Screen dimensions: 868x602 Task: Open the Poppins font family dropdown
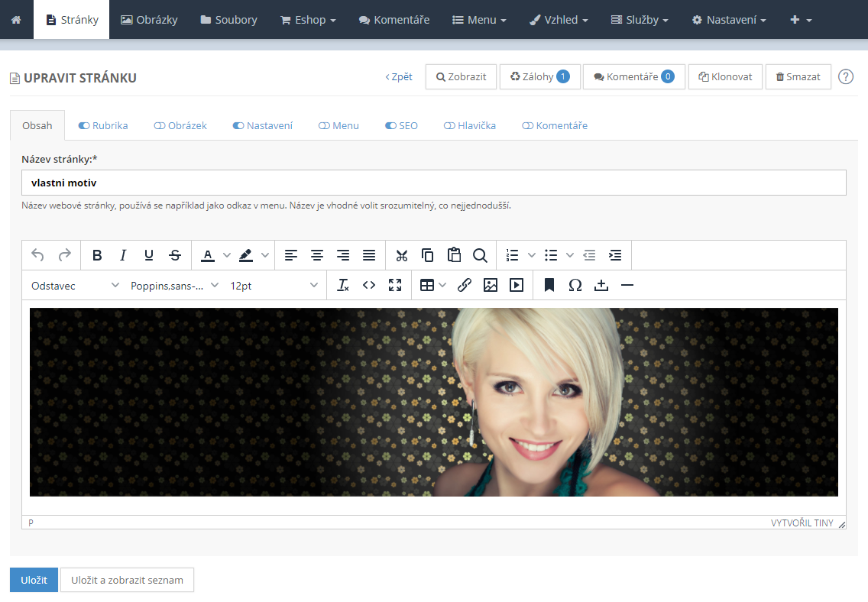pos(174,285)
